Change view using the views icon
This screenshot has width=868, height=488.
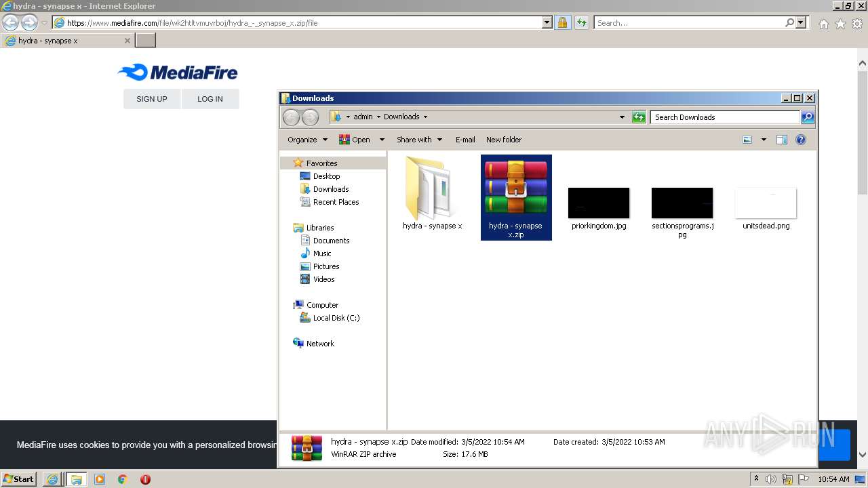point(747,140)
